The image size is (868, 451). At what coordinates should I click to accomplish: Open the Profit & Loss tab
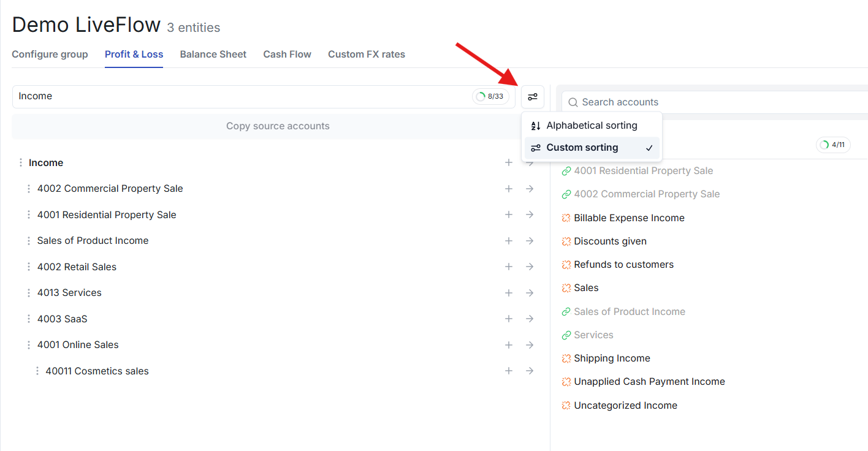[x=134, y=55]
